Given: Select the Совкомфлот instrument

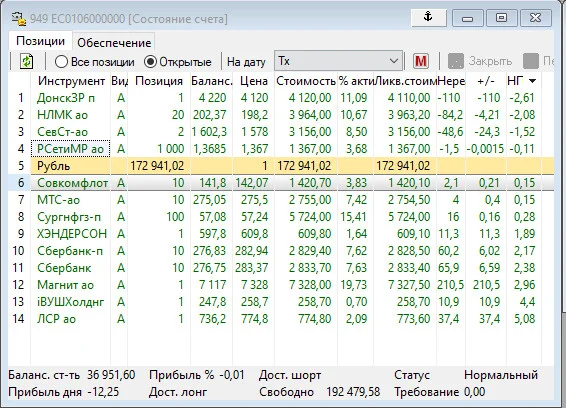Looking at the screenshot, I should click(72, 183).
